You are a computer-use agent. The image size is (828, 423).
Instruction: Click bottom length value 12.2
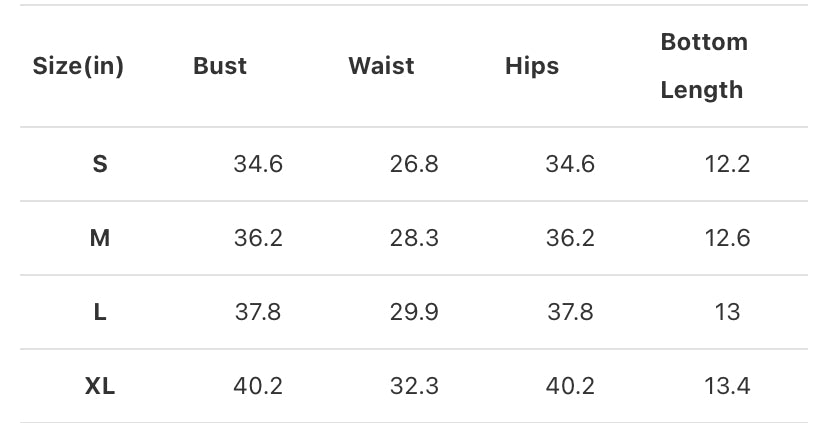click(x=727, y=164)
